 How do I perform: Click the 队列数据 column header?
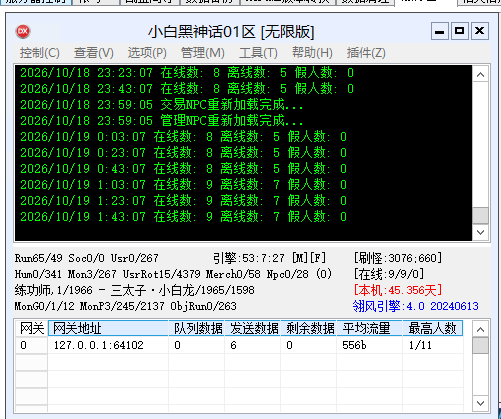click(197, 328)
